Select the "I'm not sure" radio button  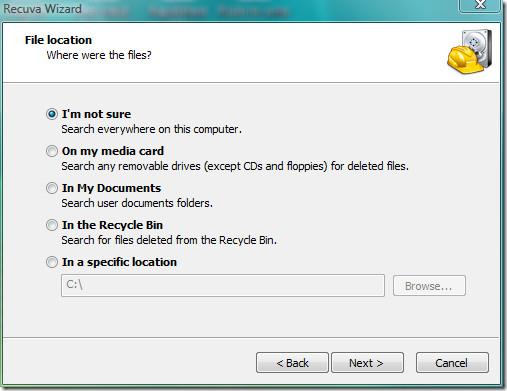[x=52, y=114]
